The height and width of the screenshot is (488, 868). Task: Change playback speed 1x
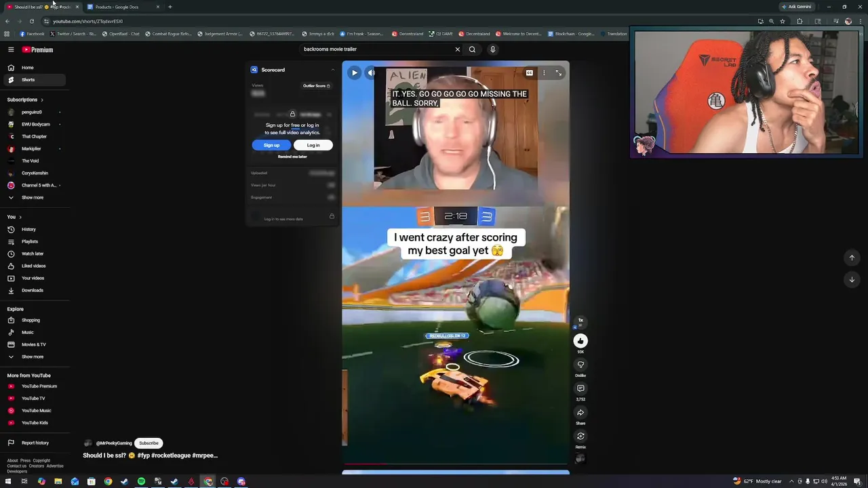580,321
